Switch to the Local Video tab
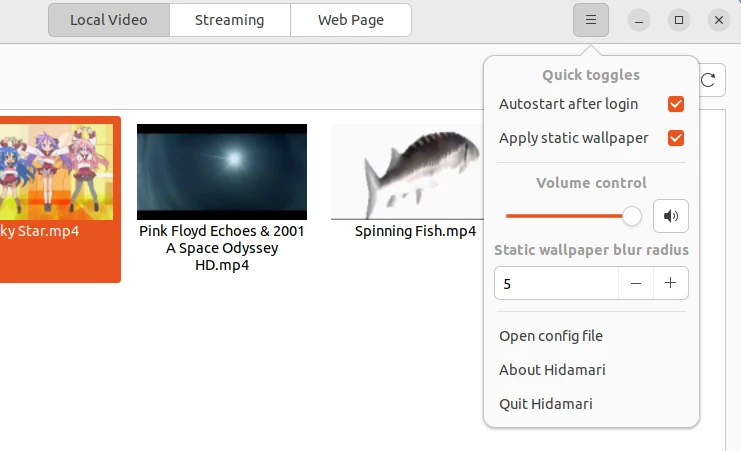 click(108, 20)
